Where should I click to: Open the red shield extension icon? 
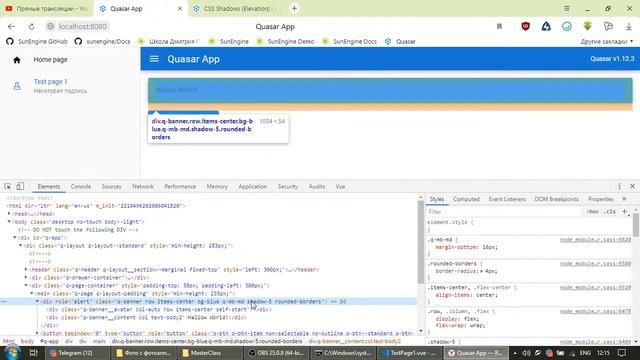pos(525,26)
